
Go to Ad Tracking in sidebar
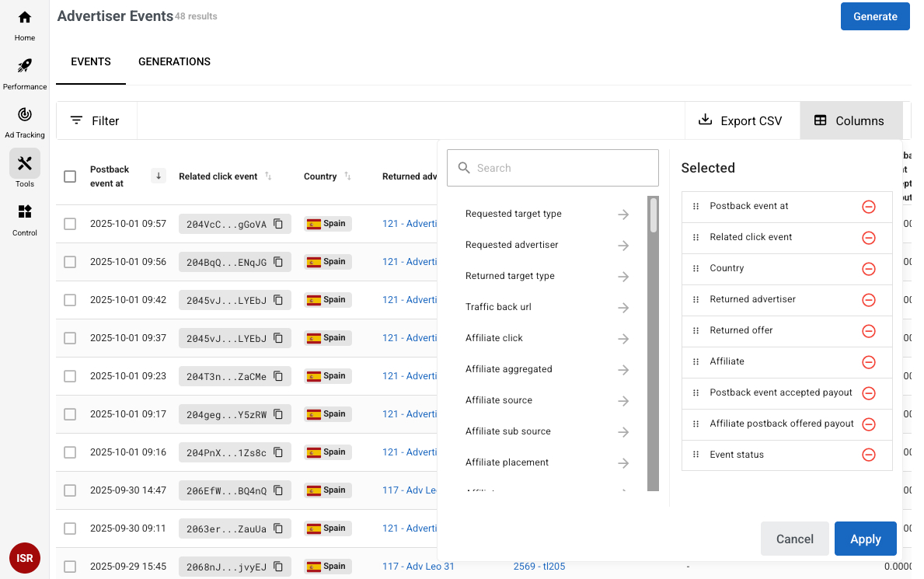tap(25, 115)
